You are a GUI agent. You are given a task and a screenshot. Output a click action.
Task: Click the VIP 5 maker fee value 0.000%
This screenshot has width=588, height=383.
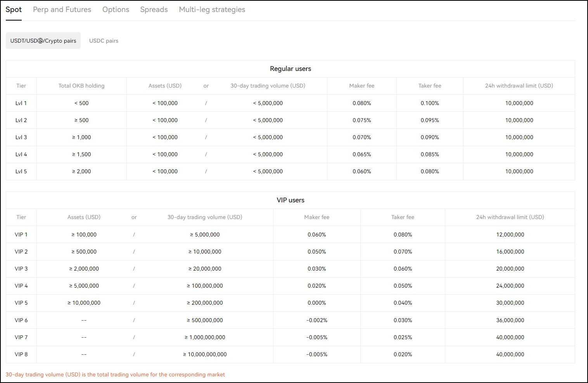(x=316, y=303)
